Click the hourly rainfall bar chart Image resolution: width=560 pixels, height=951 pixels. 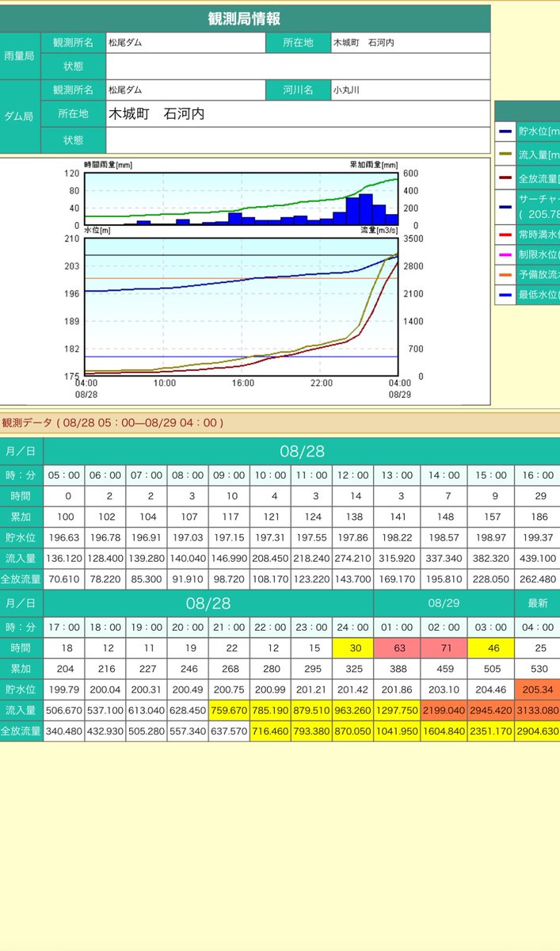point(242,199)
